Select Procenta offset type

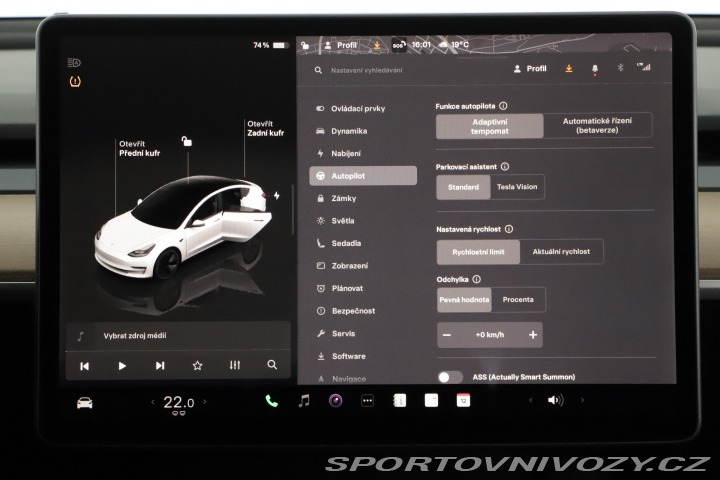[518, 299]
